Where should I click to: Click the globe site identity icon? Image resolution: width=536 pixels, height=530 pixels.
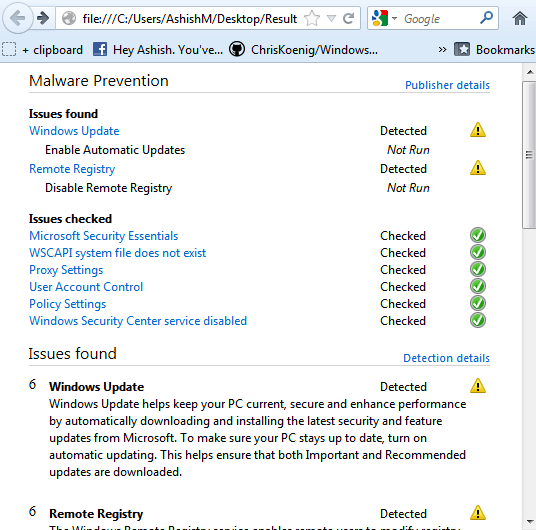[69, 18]
